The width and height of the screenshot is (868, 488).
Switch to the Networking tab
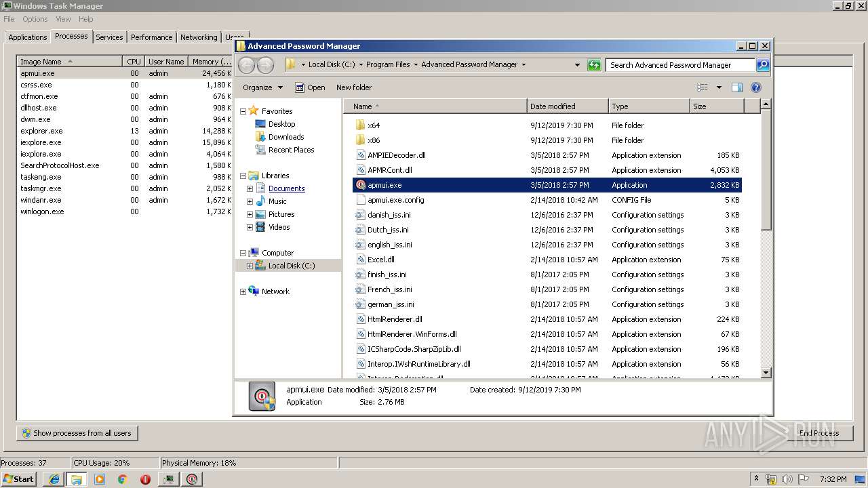tap(199, 37)
